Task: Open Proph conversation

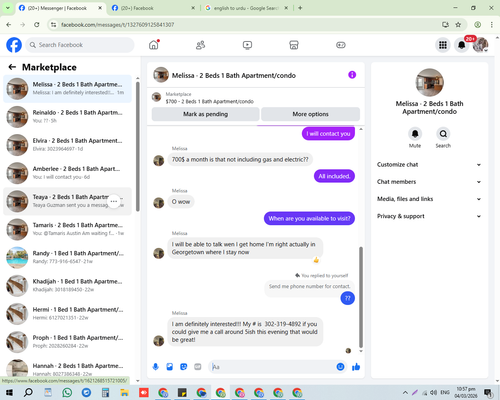Action: pos(68,342)
